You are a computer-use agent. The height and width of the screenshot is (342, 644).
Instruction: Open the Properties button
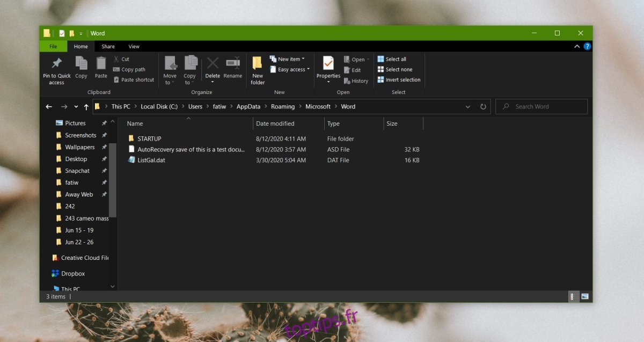[328, 70]
